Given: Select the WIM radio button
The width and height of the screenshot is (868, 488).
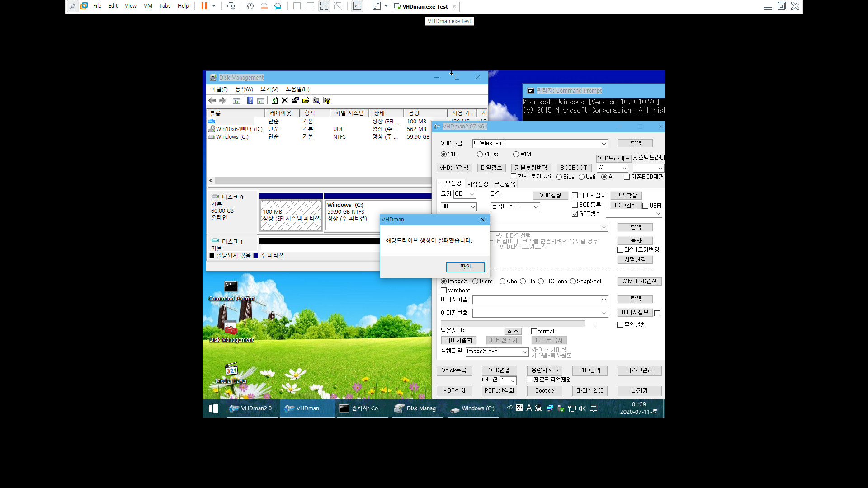Looking at the screenshot, I should (516, 155).
